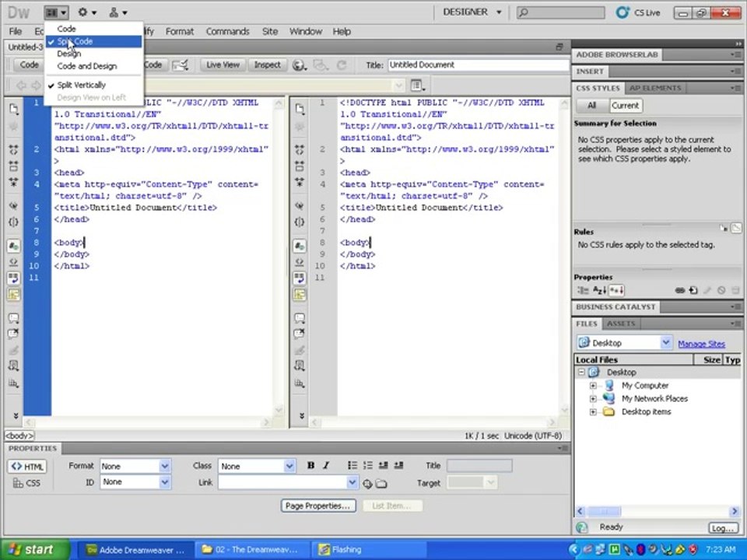This screenshot has width=747, height=560.
Task: Open the view options icon in toolbar
Action: click(417, 86)
